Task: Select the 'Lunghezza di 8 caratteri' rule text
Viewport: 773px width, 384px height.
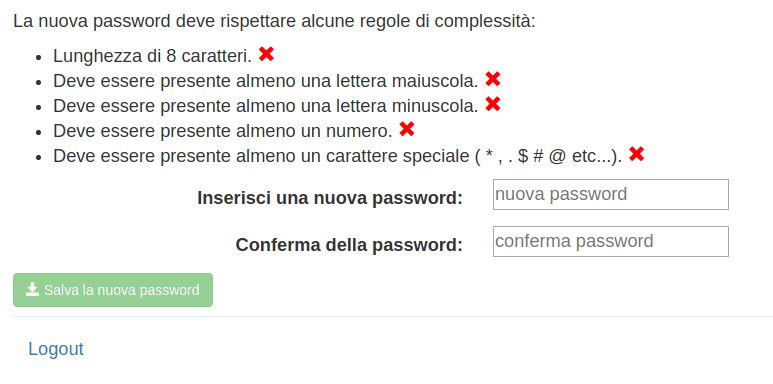Action: click(152, 56)
